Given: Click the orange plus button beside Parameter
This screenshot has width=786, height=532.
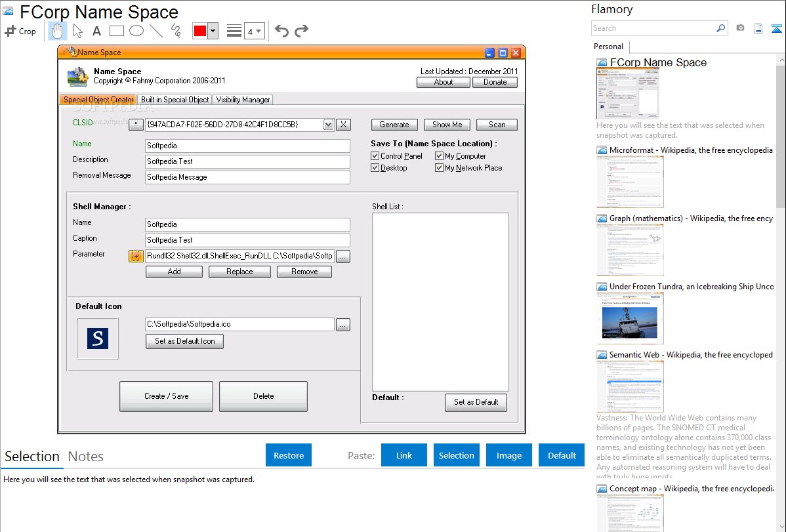Looking at the screenshot, I should [x=136, y=256].
